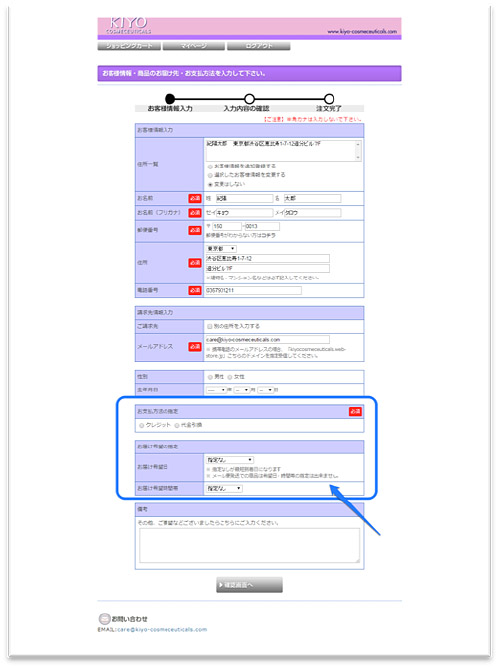Viewport: 500px width, 669px height.
Task: Click into the 備考 remarks text area
Action: pos(249,545)
